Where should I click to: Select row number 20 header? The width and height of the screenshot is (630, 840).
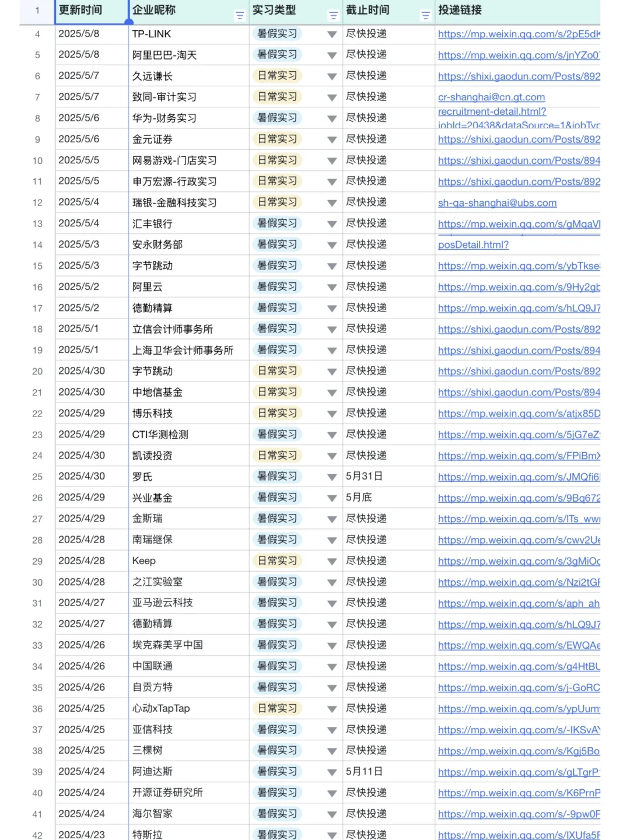(37, 372)
